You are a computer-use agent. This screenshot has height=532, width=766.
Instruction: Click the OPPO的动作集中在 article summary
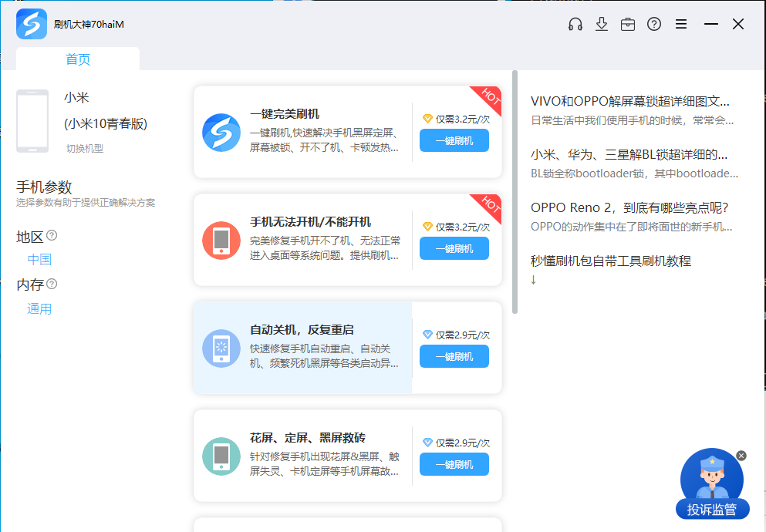[x=631, y=227]
